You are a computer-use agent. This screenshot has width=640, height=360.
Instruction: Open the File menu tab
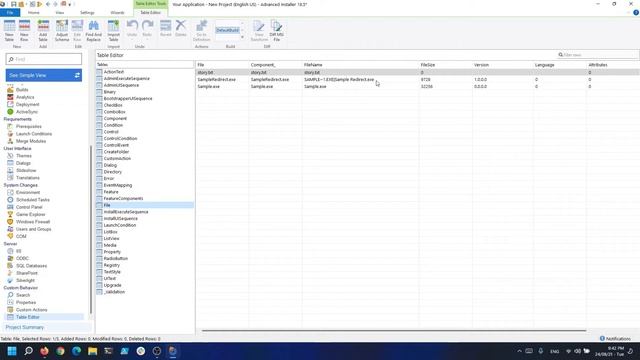(x=10, y=13)
